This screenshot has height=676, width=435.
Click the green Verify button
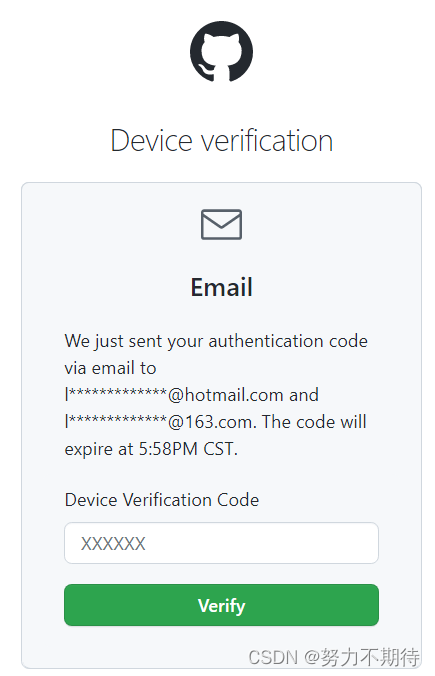(x=221, y=605)
